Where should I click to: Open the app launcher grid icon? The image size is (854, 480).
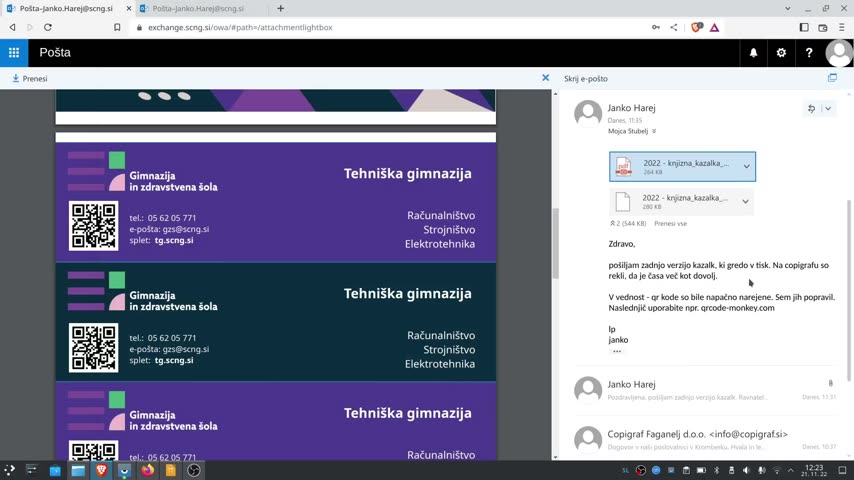(x=14, y=53)
